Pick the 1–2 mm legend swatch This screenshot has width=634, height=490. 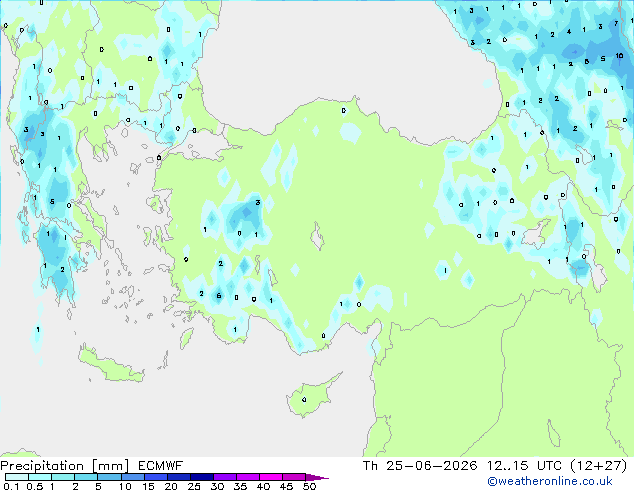point(63,477)
